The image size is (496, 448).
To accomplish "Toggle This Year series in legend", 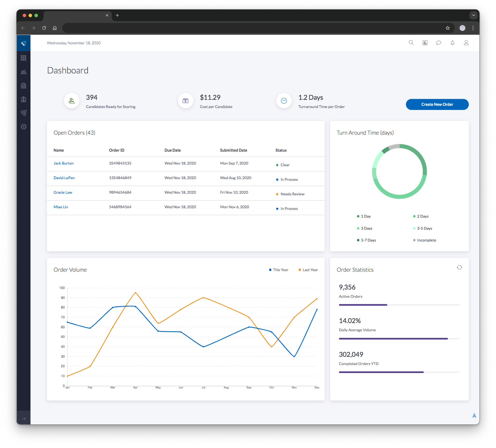I will tap(279, 270).
